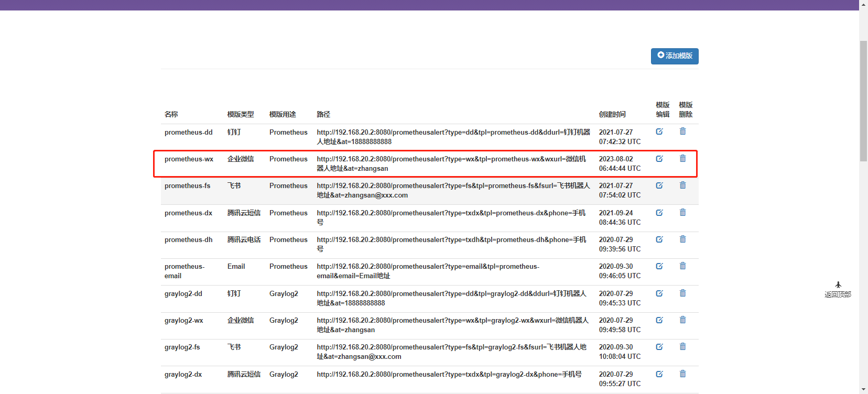Click the Email type cell
The image size is (868, 394).
point(236,266)
